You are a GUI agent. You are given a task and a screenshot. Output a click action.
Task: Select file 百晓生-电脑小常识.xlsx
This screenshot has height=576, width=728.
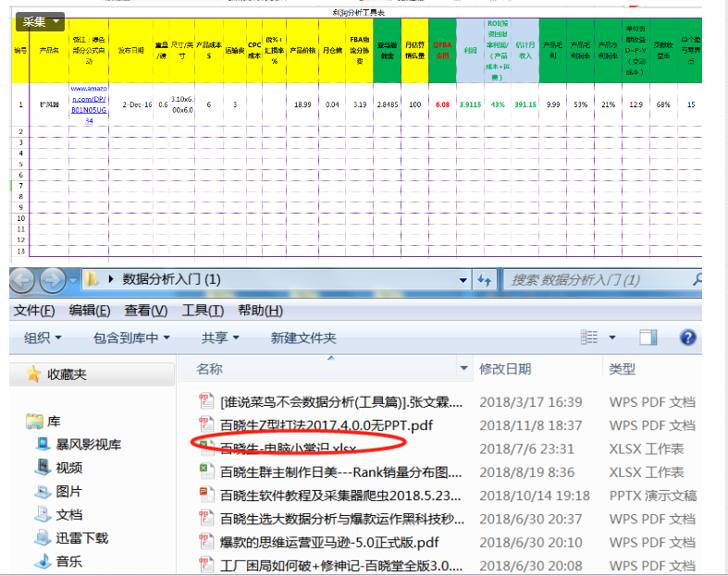[x=289, y=448]
